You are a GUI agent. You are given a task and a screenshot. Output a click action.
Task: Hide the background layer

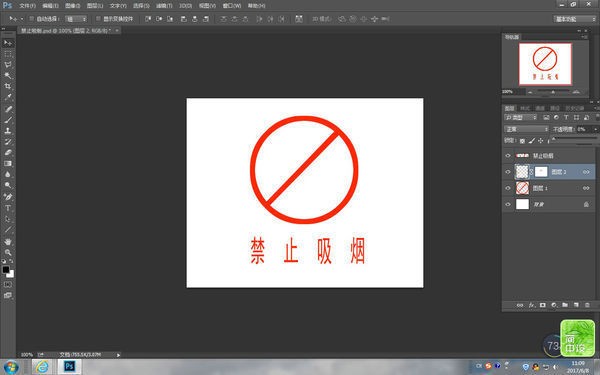[x=508, y=204]
